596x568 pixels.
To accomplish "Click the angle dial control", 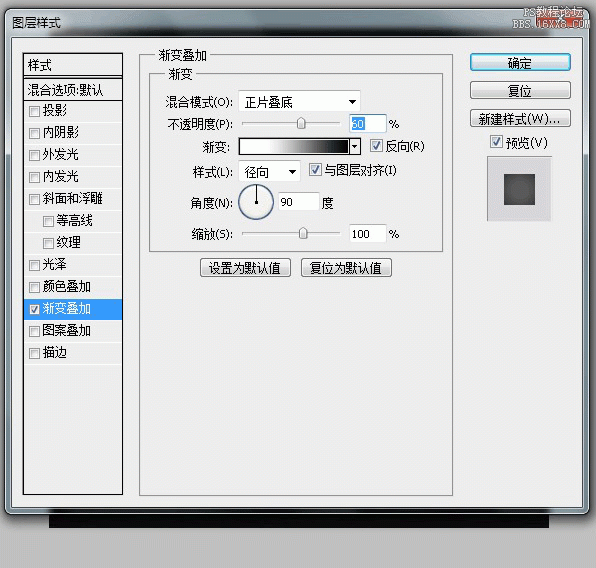I will click(256, 202).
